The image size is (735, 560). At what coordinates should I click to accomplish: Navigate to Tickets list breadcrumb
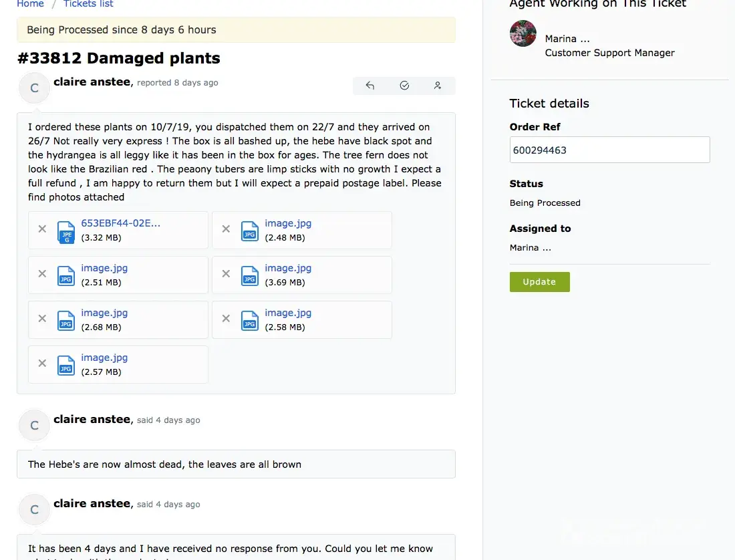[88, 4]
